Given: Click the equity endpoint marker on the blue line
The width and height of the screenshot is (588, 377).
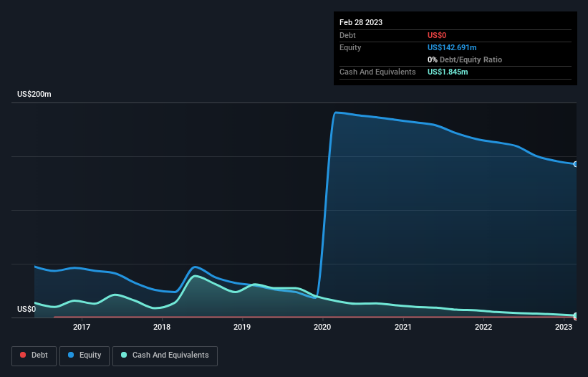Looking at the screenshot, I should point(576,164).
